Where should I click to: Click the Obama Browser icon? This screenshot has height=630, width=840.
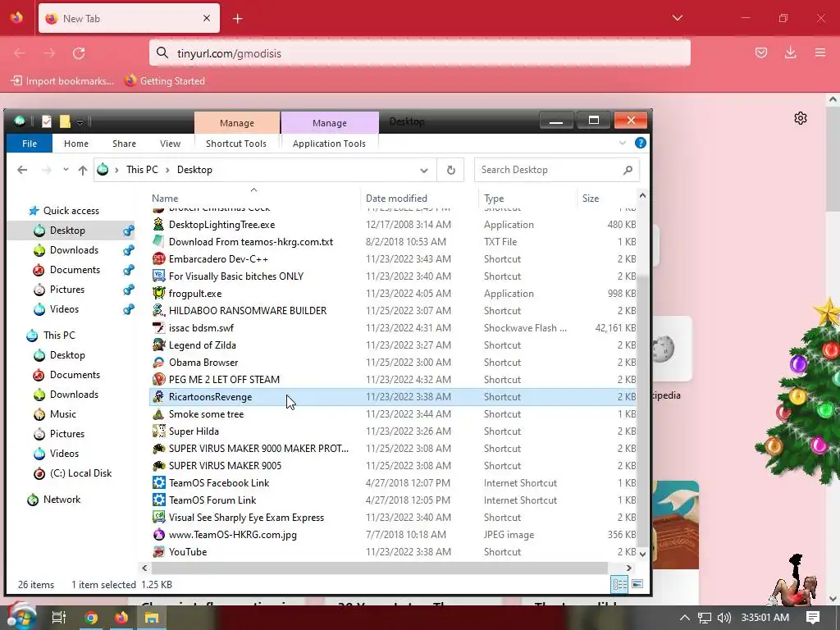tap(158, 362)
